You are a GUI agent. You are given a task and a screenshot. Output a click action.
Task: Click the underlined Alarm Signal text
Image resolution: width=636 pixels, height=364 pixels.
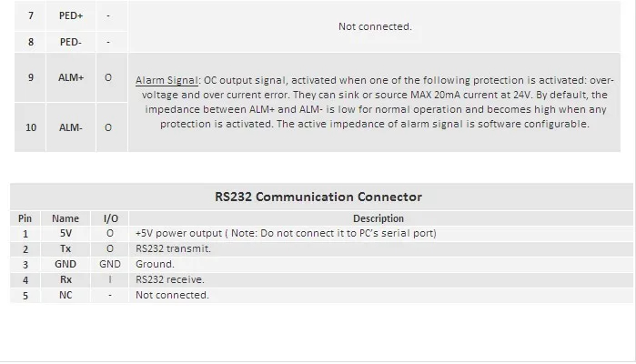click(x=167, y=80)
